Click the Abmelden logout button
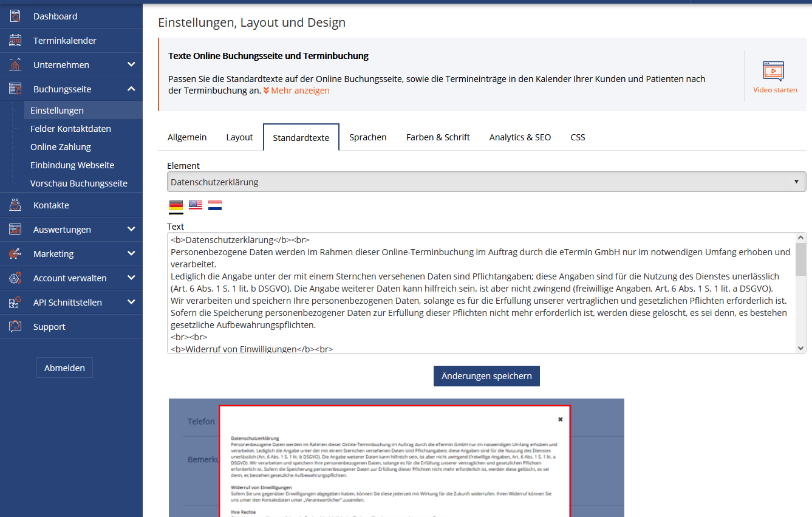The image size is (812, 517). coord(64,368)
